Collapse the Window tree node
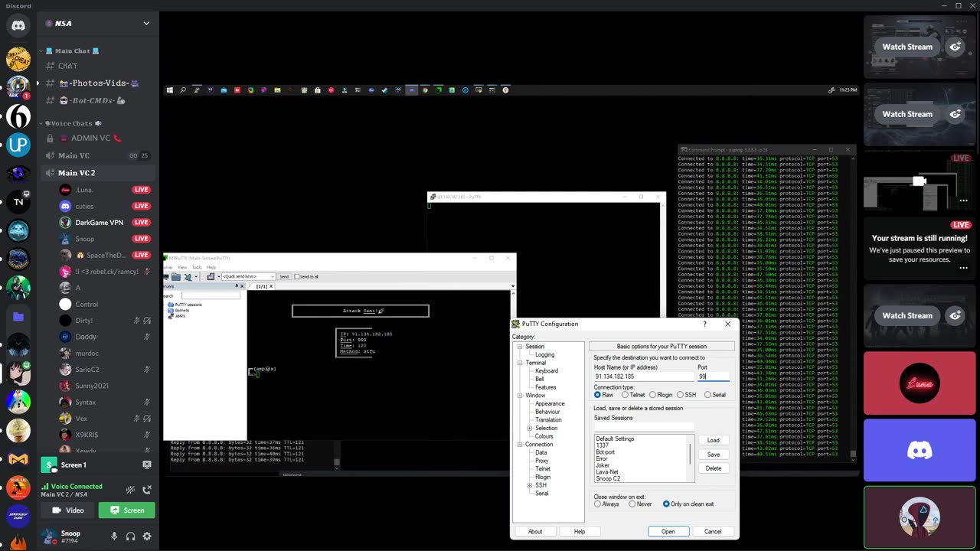The image size is (980, 551). 520,396
